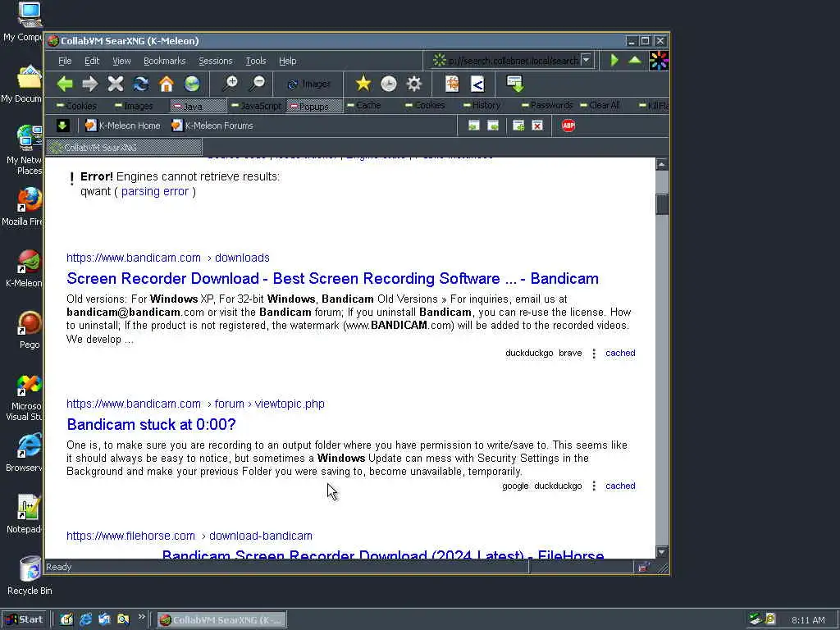Image resolution: width=840 pixels, height=630 pixels.
Task: Open the K-Meleon Home bookmark
Action: click(x=123, y=126)
